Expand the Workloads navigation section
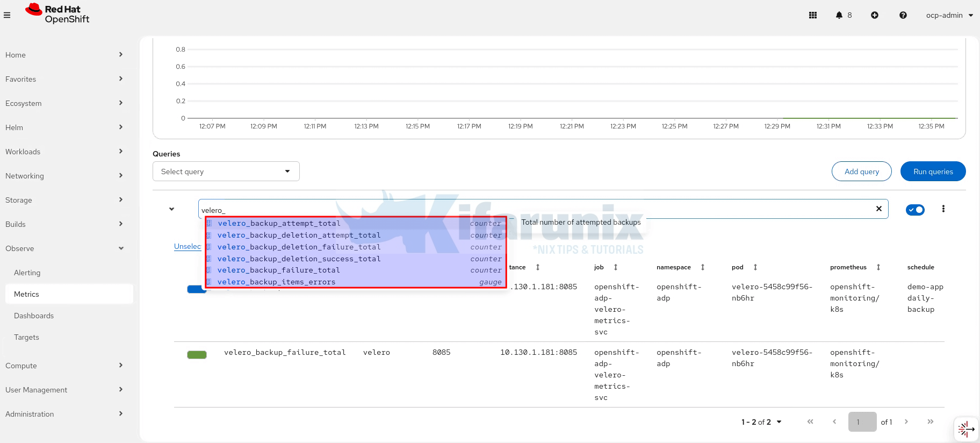The height and width of the screenshot is (443, 980). click(64, 152)
